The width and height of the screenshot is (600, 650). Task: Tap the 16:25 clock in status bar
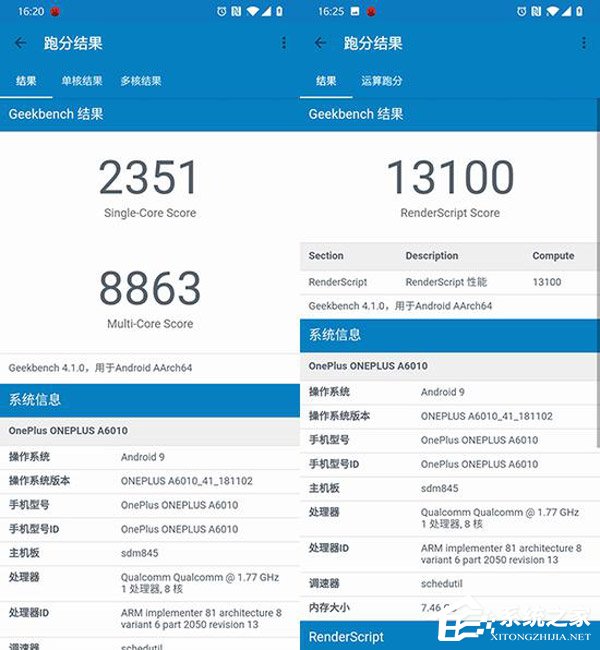[331, 12]
